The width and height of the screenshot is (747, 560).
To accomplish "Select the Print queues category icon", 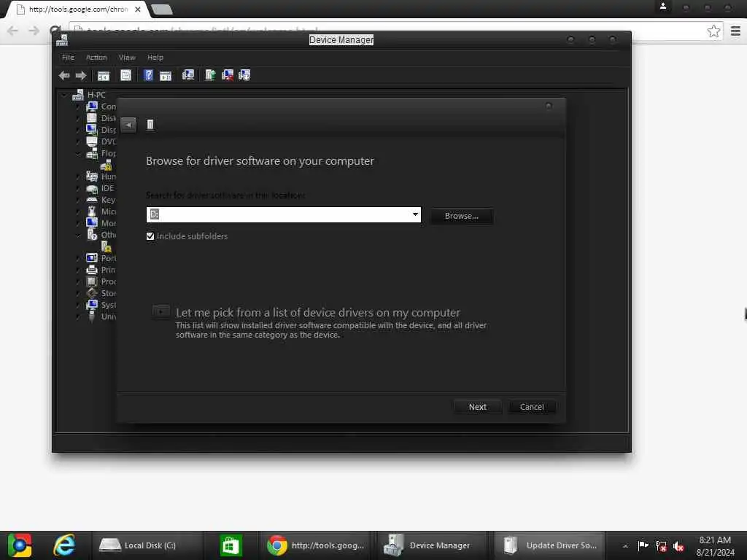I will [x=92, y=270].
